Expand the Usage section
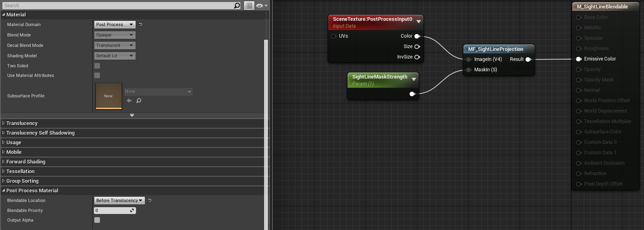 tap(4, 142)
